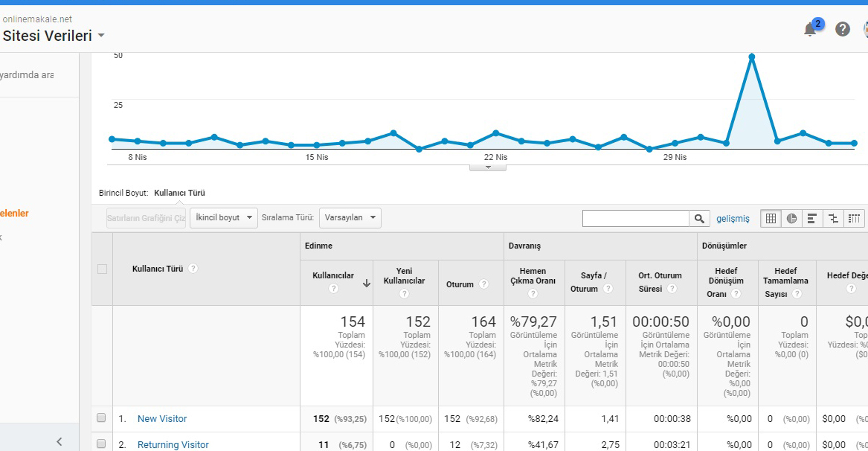
Task: Switch to data table view
Action: click(x=771, y=218)
